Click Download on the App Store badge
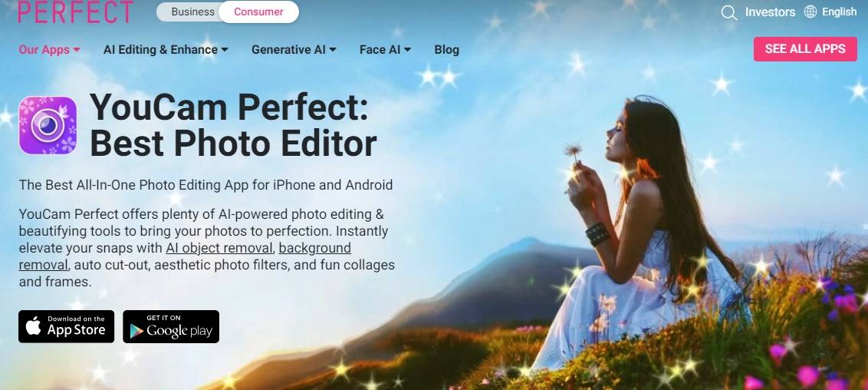This screenshot has width=868, height=390. [x=67, y=326]
